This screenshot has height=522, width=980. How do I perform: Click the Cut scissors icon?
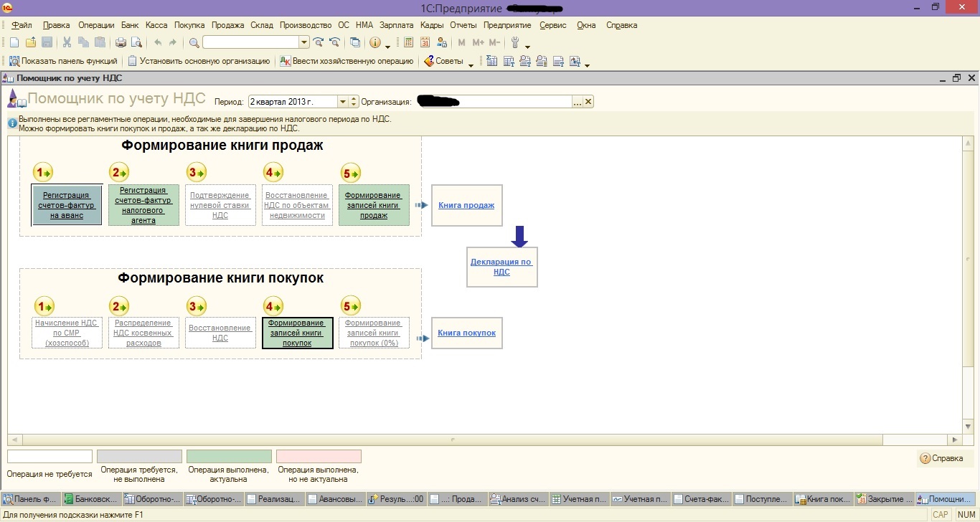click(x=67, y=43)
